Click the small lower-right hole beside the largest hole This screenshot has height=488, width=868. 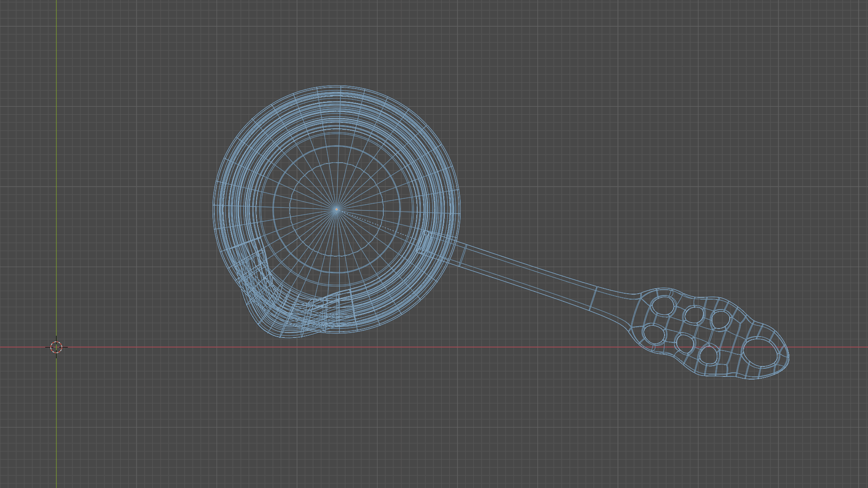pos(708,355)
